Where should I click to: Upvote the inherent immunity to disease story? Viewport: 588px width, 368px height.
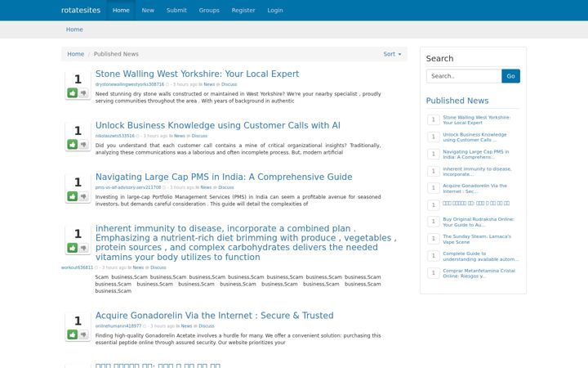(x=73, y=248)
